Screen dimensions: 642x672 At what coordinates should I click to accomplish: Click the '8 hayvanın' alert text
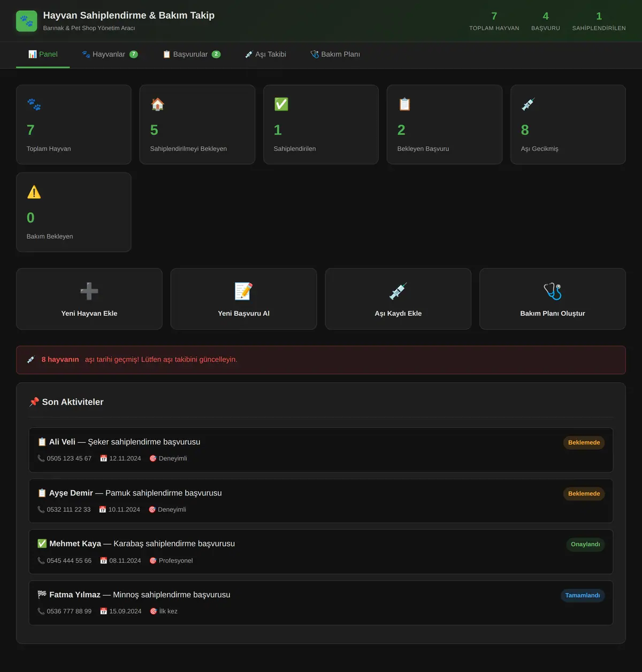(x=60, y=360)
